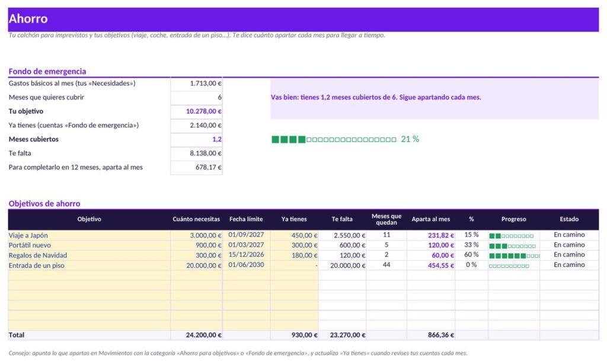Click the 20.000,00 € needed for Entrada de un piso
The image size is (607, 364).
(196, 265)
